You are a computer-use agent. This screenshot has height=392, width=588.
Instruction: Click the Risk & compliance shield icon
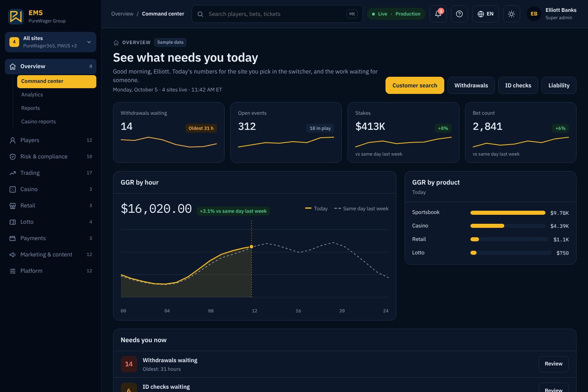(x=13, y=156)
